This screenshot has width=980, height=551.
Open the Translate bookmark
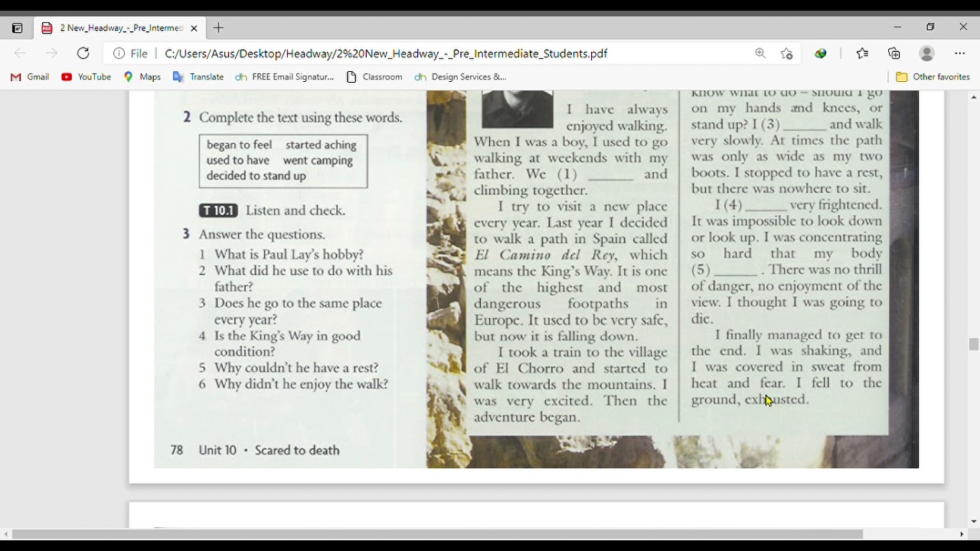pyautogui.click(x=198, y=77)
